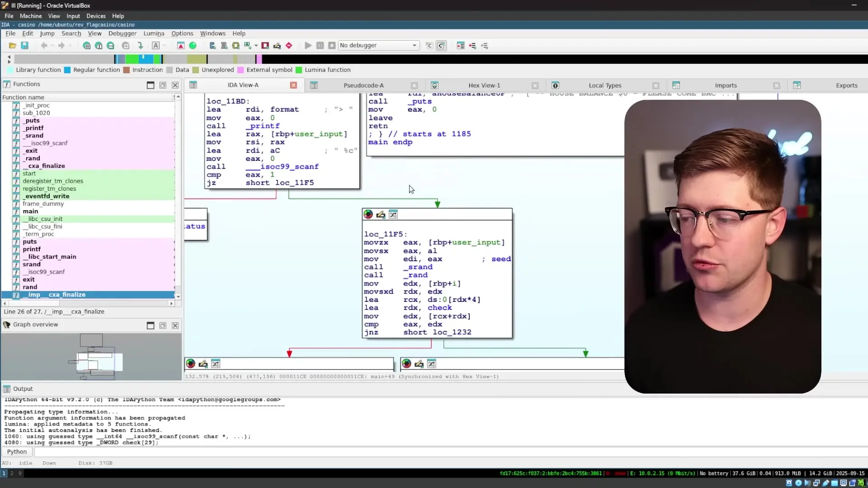Click edit color icon on loc_11F5 node
The height and width of the screenshot is (488, 868).
coord(381,215)
